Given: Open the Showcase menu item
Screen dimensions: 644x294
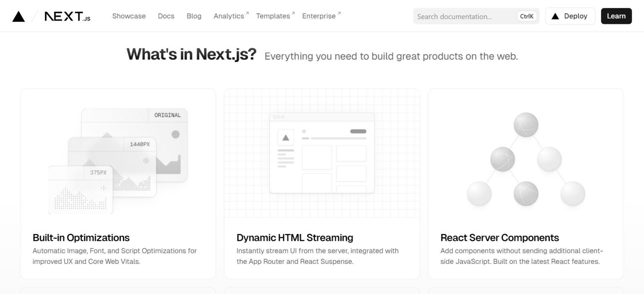Looking at the screenshot, I should (129, 16).
